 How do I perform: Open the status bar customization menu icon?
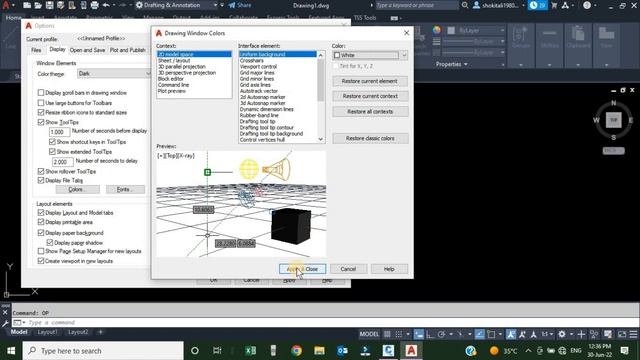pos(633,334)
